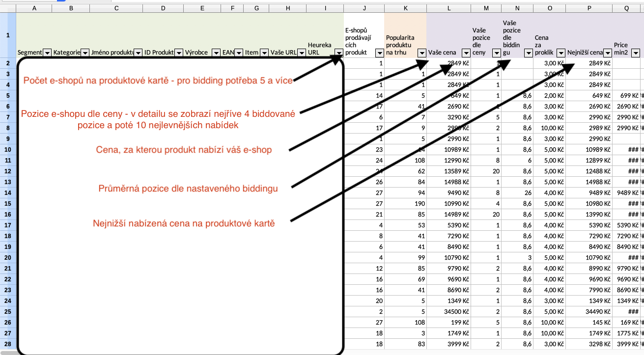Open the Cena za proklik filter dropdown

point(560,53)
